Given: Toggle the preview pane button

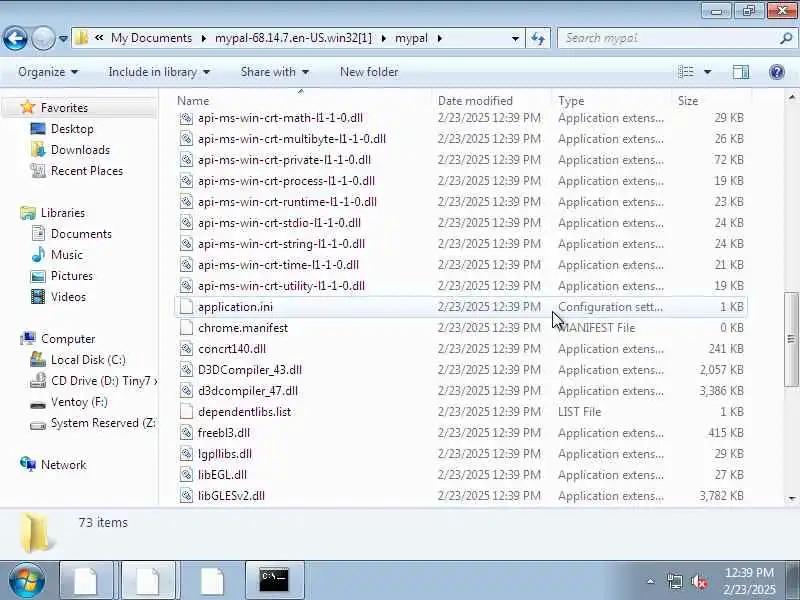Looking at the screenshot, I should (741, 72).
